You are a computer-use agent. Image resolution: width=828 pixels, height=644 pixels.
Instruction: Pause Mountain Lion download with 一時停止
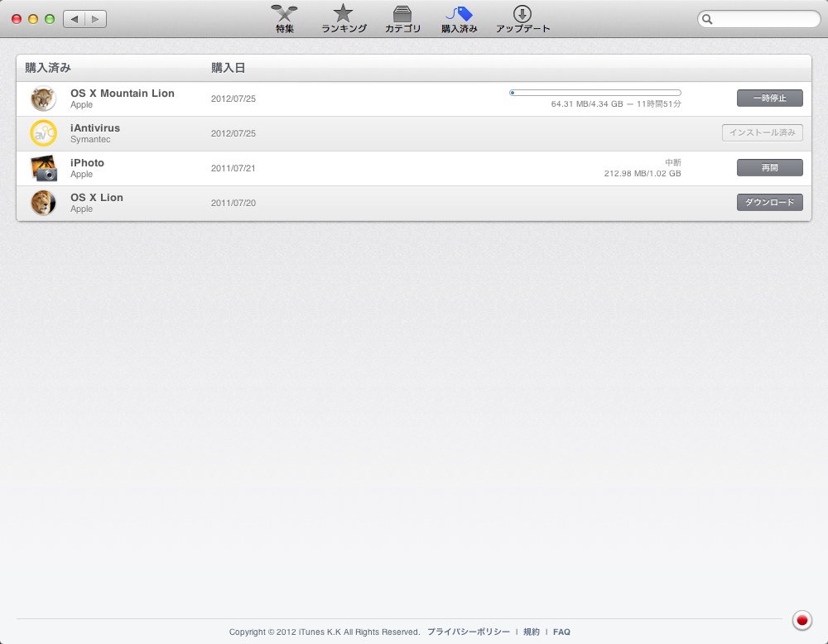click(x=769, y=99)
